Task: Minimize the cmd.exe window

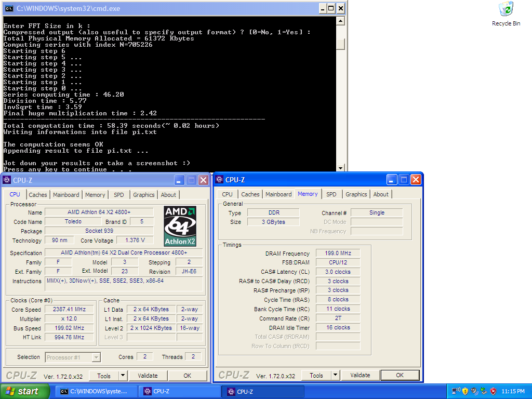Action: tap(323, 8)
